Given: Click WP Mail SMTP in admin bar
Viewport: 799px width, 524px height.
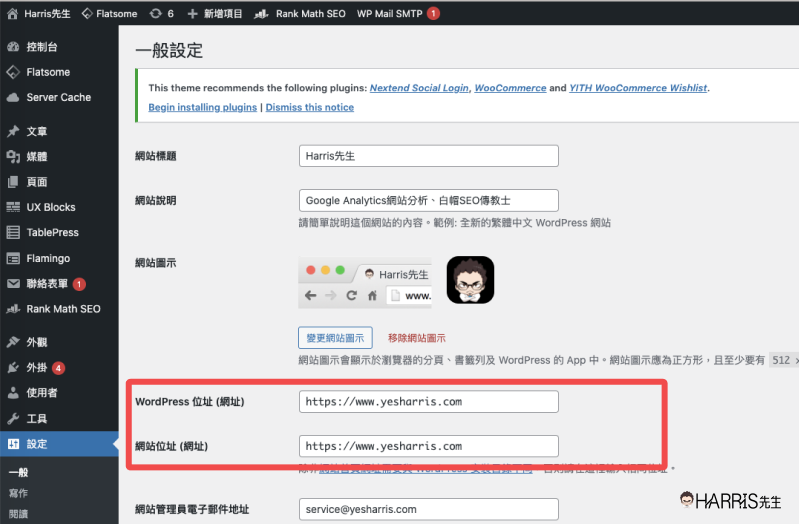Looking at the screenshot, I should tap(390, 14).
